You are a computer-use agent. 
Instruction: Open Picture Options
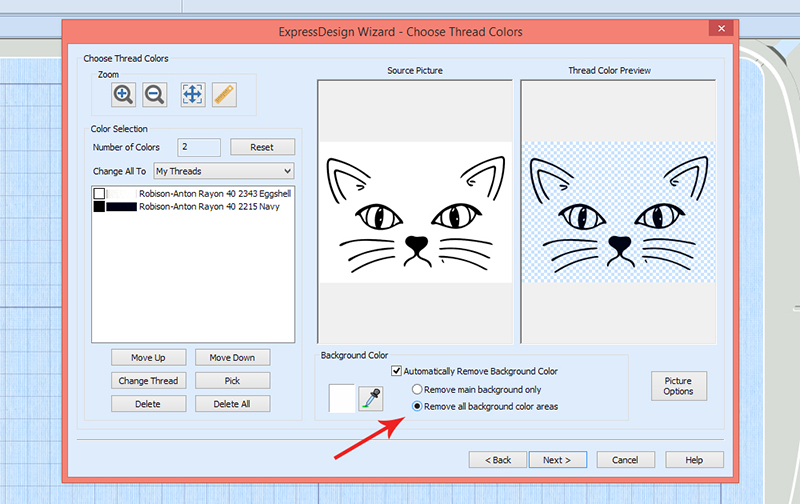679,386
